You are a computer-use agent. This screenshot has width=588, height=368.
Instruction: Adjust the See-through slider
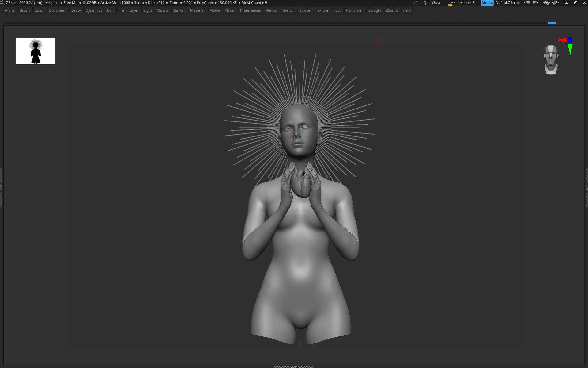point(462,3)
